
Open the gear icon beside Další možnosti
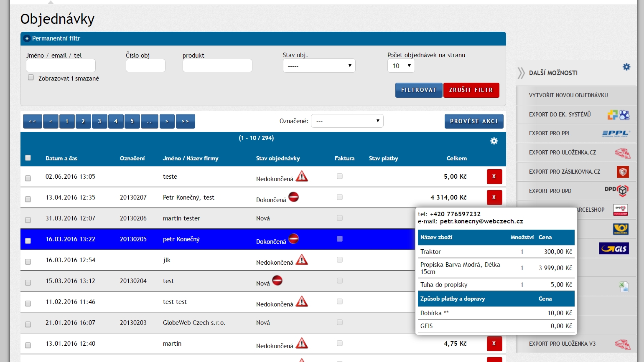pyautogui.click(x=626, y=67)
